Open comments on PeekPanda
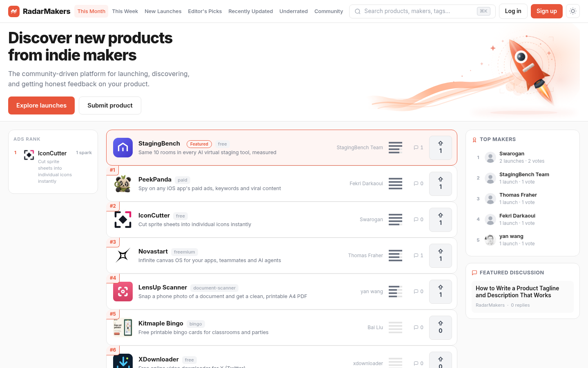Viewport: 588px width, 368px height. click(x=419, y=184)
